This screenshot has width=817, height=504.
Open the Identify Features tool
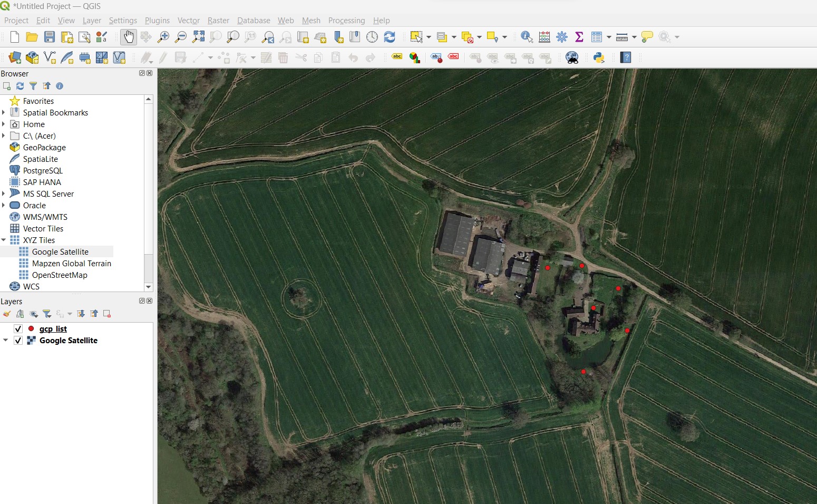point(526,37)
